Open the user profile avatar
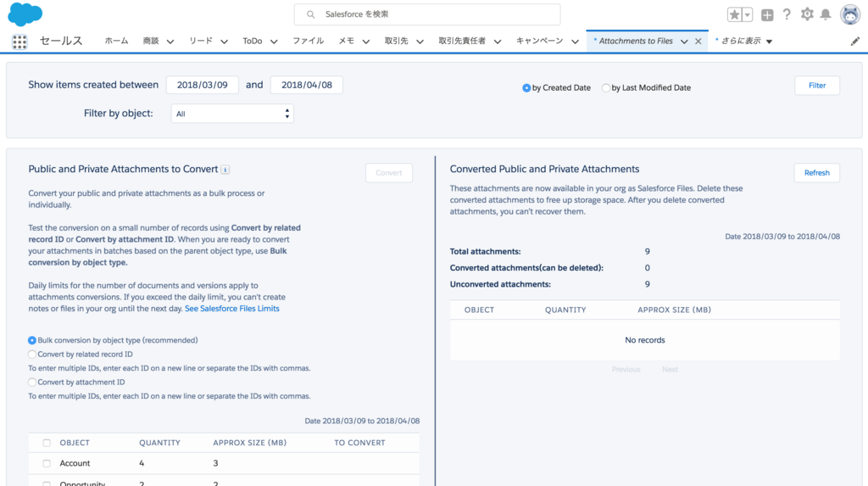The height and width of the screenshot is (486, 868). click(x=849, y=15)
